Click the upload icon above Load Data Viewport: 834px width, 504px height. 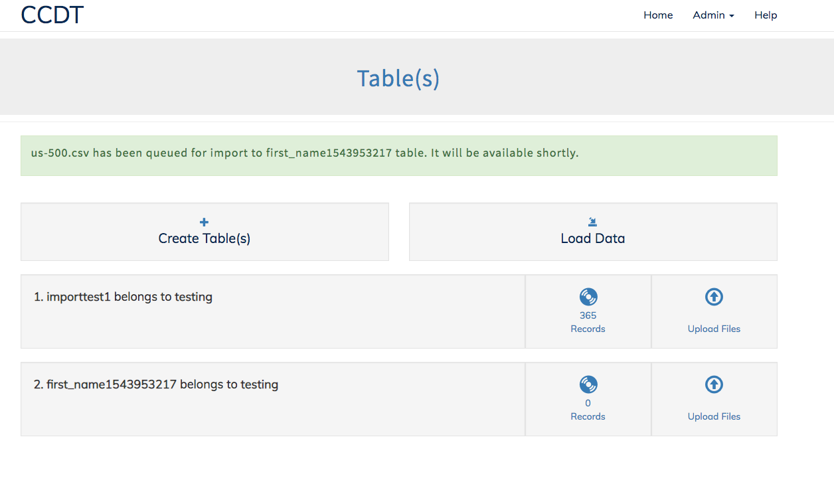592,222
